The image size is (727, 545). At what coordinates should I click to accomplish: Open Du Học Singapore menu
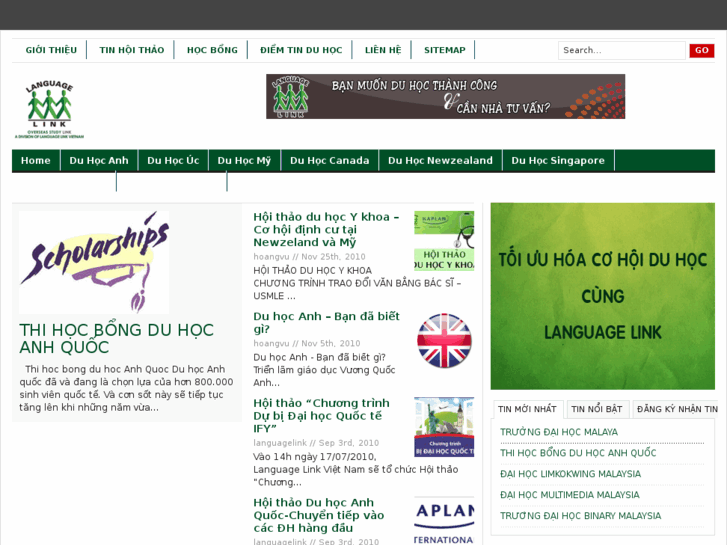coord(558,160)
